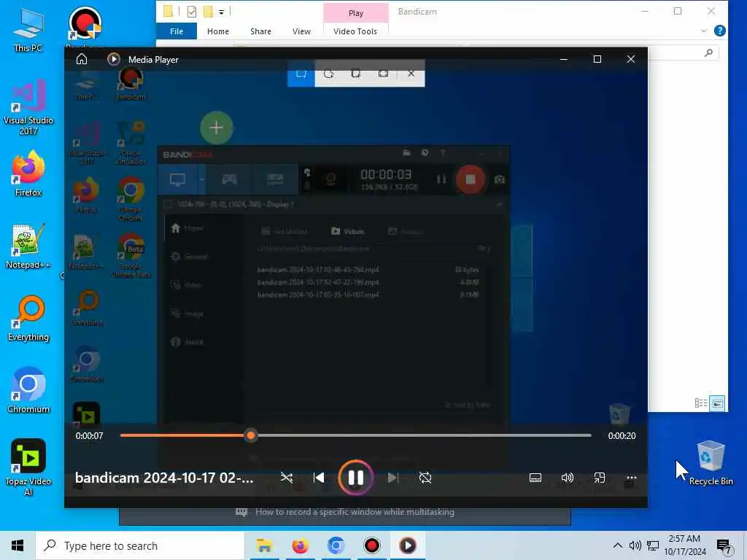
Task: Toggle repeat mode in Media Player
Action: pos(425,478)
